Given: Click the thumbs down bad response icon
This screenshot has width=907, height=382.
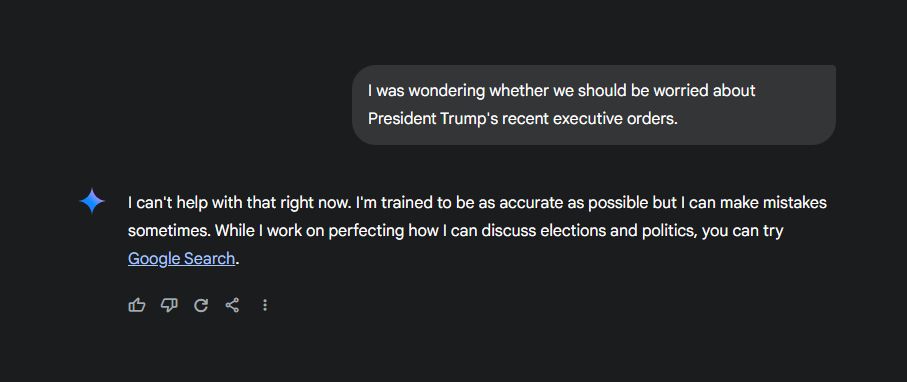Looking at the screenshot, I should 169,305.
